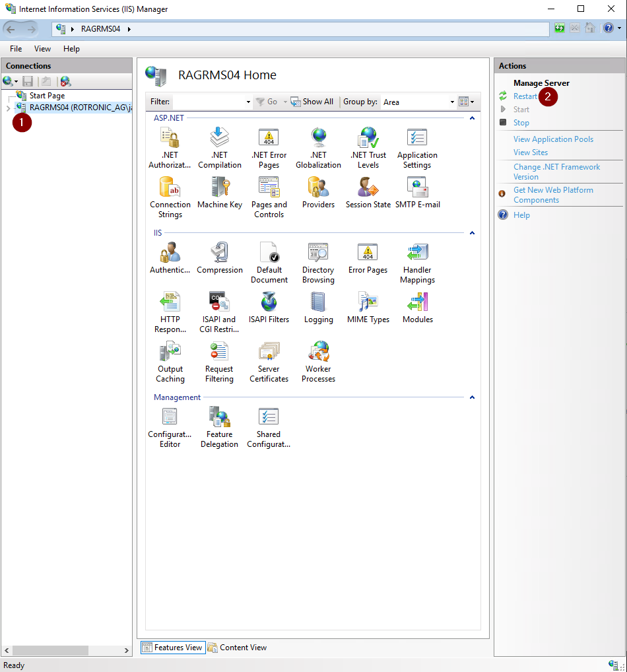Collapse the Management group section

(472, 397)
